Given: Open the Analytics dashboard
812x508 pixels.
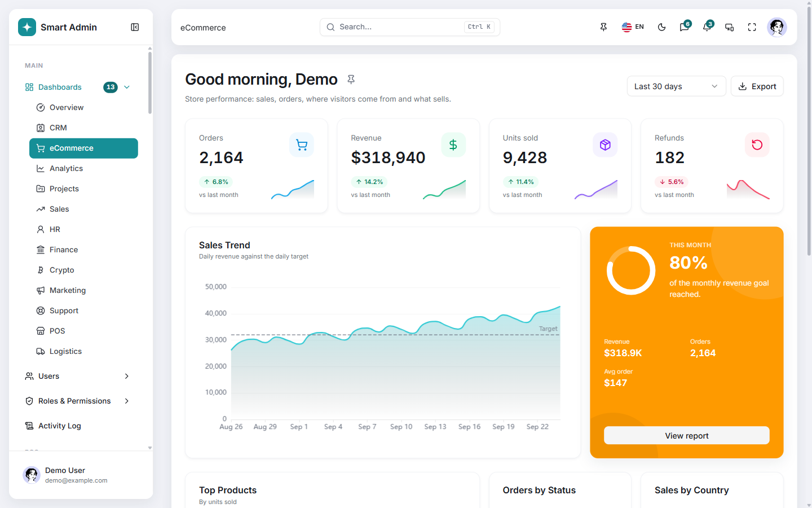Looking at the screenshot, I should 83,168.
